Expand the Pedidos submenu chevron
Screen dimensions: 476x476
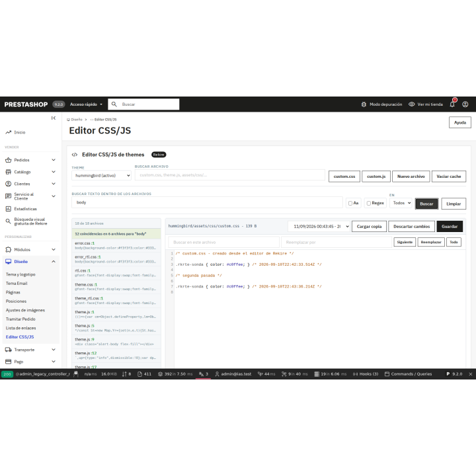coord(54,160)
